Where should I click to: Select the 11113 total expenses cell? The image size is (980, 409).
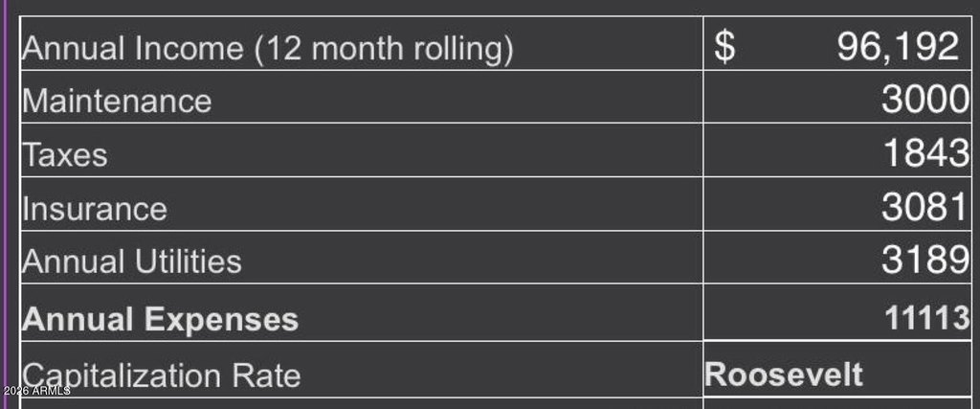837,312
